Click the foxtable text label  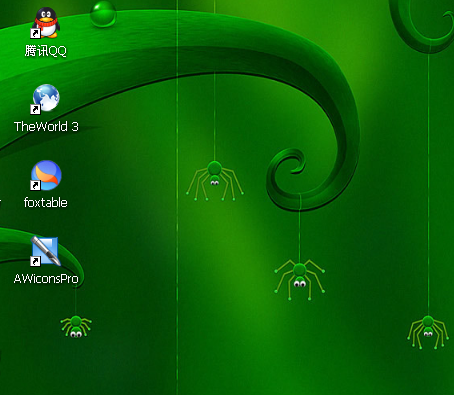tap(46, 203)
